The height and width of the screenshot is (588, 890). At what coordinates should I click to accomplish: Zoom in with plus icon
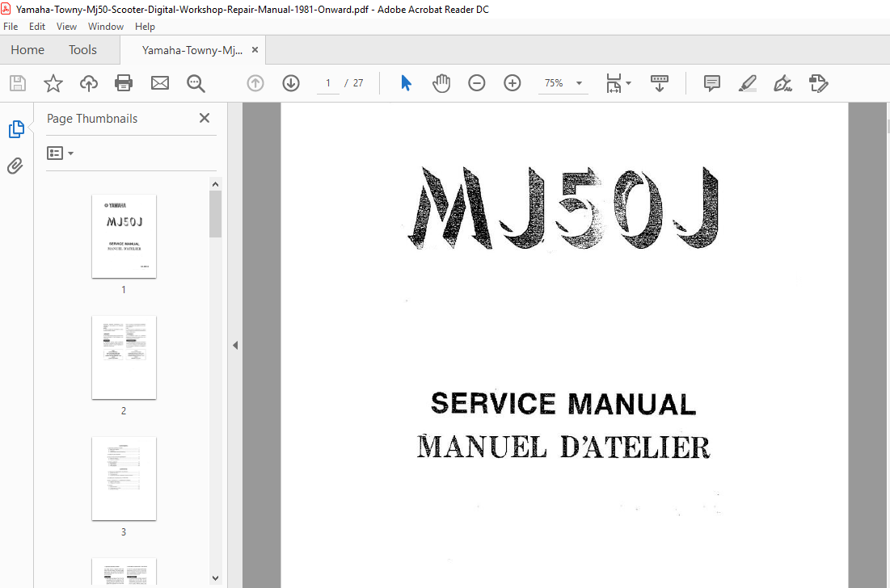point(512,83)
